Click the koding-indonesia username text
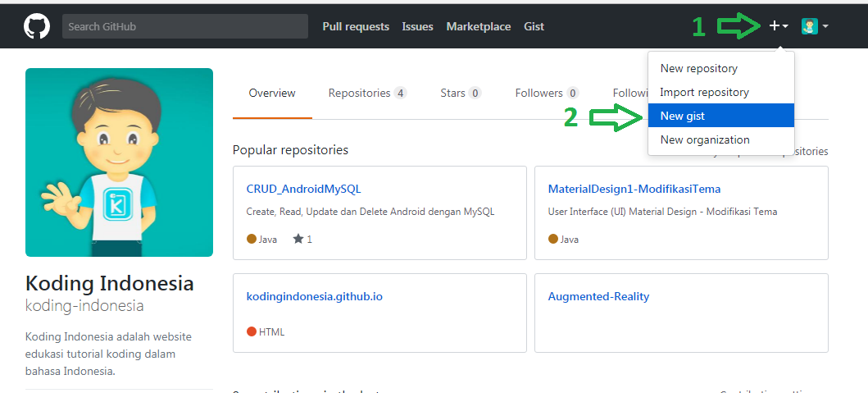The image size is (868, 393). click(84, 306)
